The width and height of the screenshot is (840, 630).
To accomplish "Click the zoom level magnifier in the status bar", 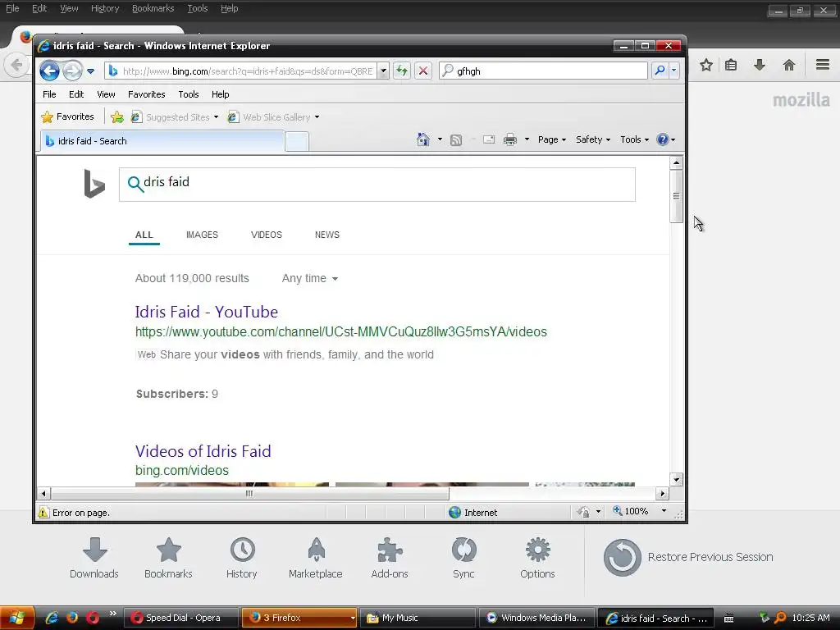I will (618, 511).
